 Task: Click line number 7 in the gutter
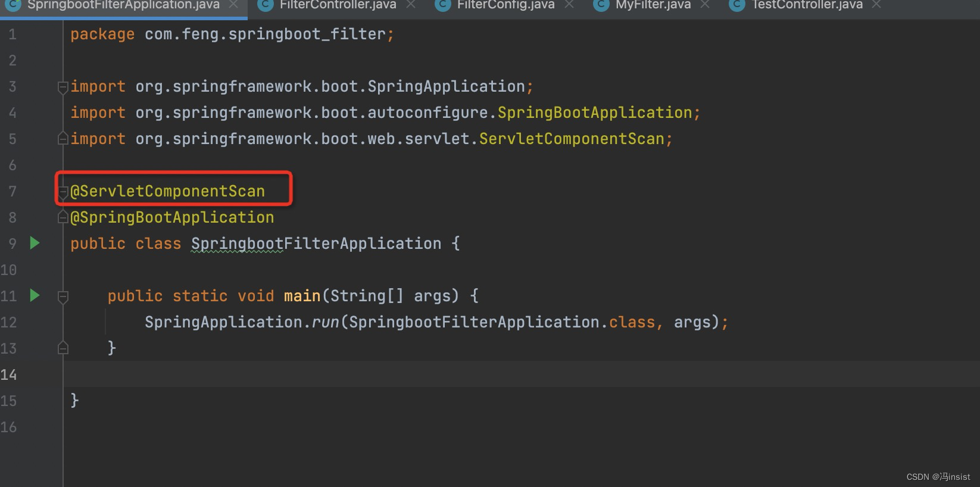click(13, 192)
